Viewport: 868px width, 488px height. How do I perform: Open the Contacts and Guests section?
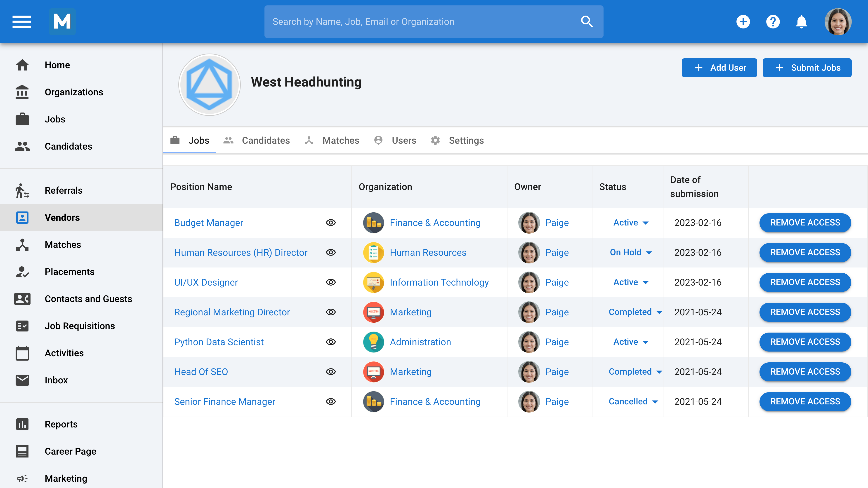coord(88,299)
